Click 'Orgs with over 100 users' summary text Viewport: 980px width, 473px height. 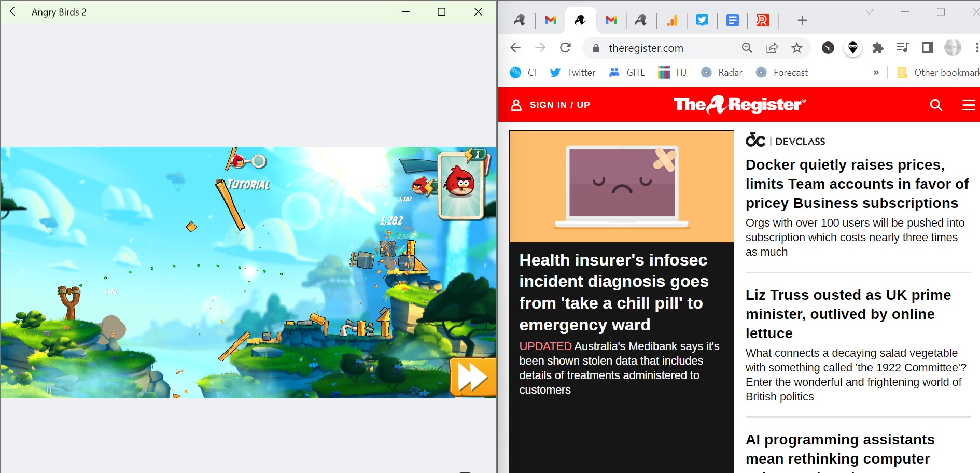(855, 237)
